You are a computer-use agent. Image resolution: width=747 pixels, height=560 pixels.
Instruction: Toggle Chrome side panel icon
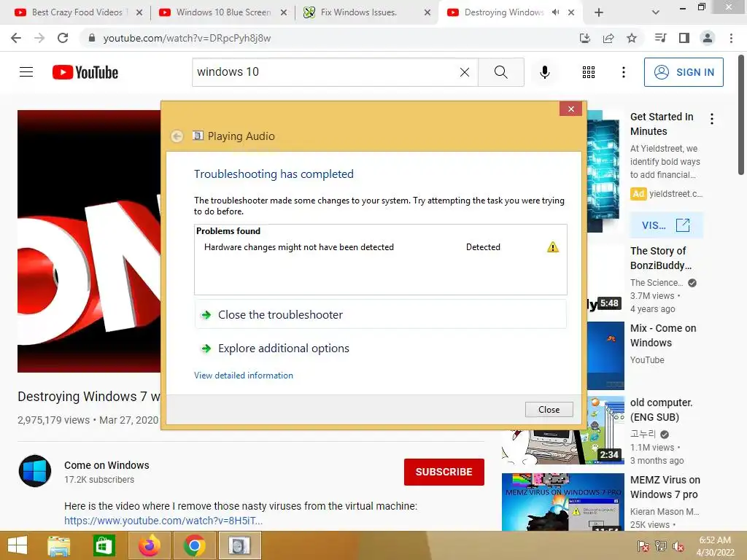pos(684,38)
